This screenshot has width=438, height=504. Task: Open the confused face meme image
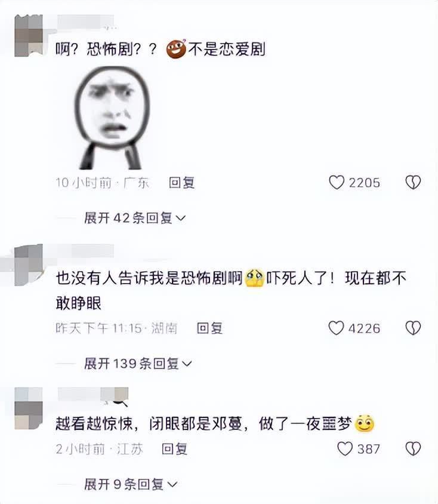pyautogui.click(x=112, y=118)
